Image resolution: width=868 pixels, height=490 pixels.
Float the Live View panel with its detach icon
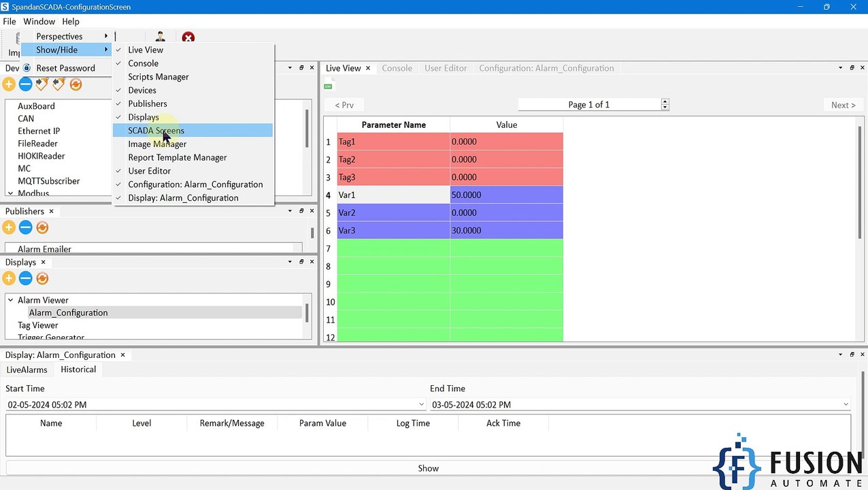tap(851, 68)
